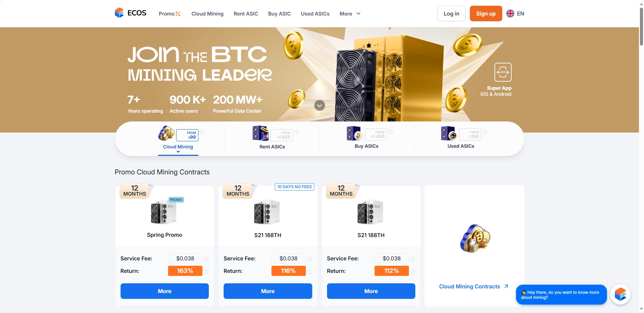
Task: Open the ECOS chat widget icon
Action: (620, 294)
